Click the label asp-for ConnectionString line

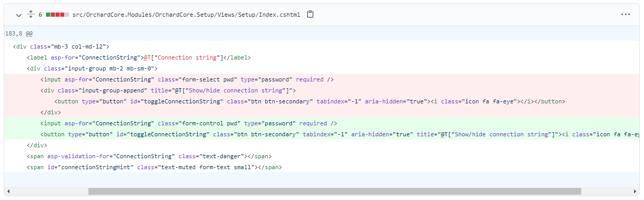pyautogui.click(x=322, y=57)
